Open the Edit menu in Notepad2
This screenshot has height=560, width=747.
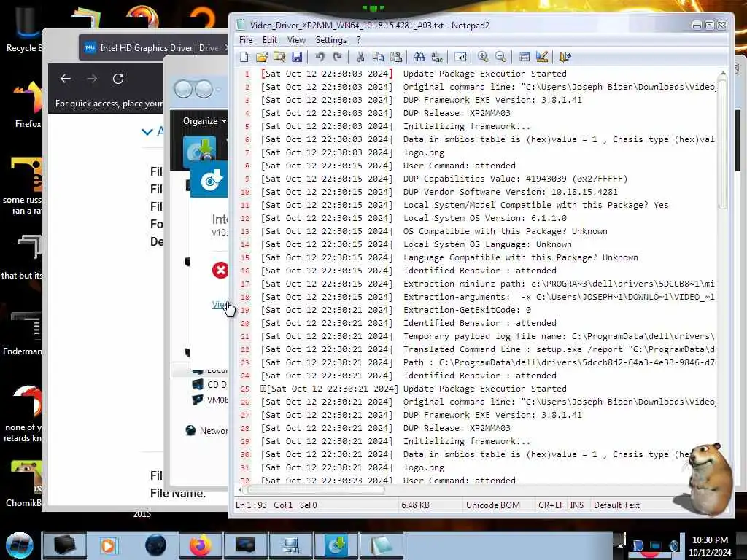pos(270,40)
